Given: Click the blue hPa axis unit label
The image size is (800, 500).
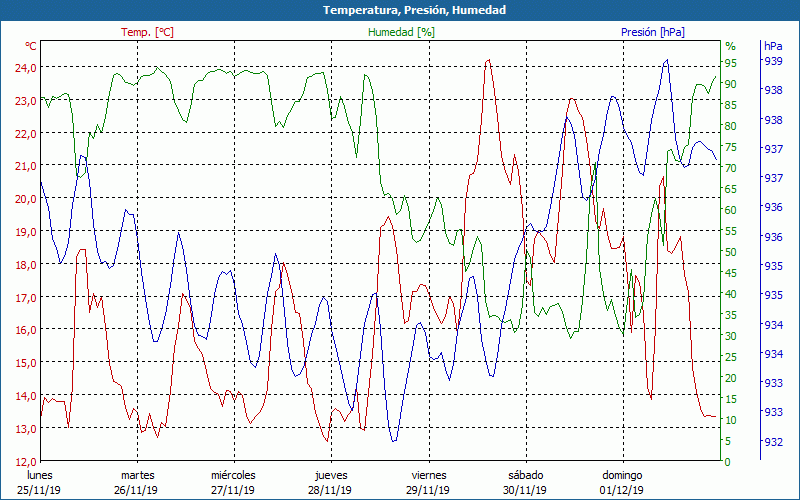Looking at the screenshot, I should 773,46.
